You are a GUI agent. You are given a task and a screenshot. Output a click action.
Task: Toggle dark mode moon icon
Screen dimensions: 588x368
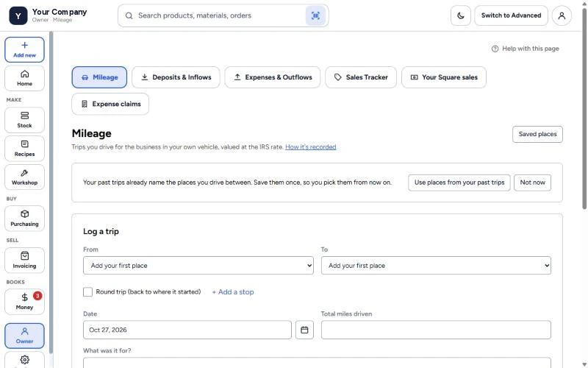pos(461,15)
